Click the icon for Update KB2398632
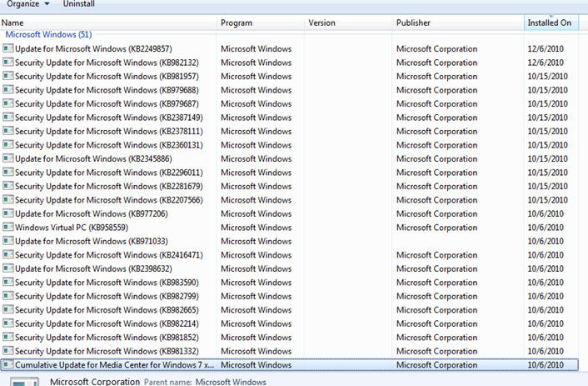The width and height of the screenshot is (588, 386). 7,268
